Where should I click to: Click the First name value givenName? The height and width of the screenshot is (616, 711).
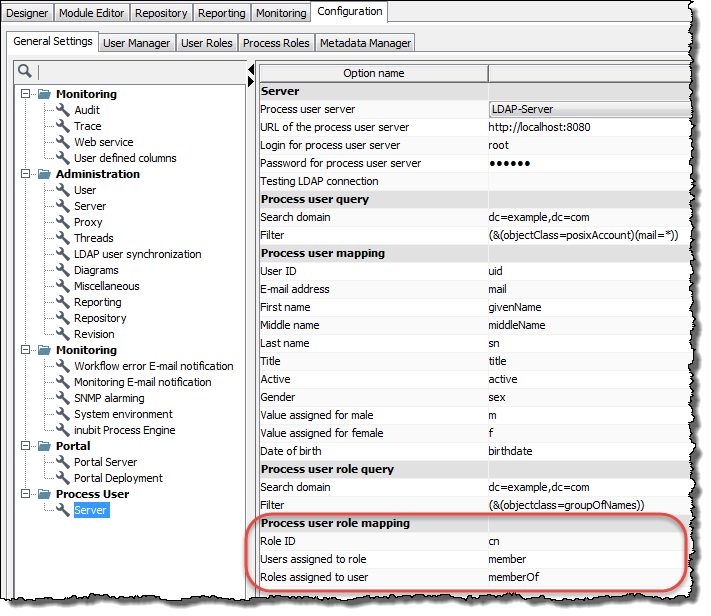pyautogui.click(x=515, y=307)
